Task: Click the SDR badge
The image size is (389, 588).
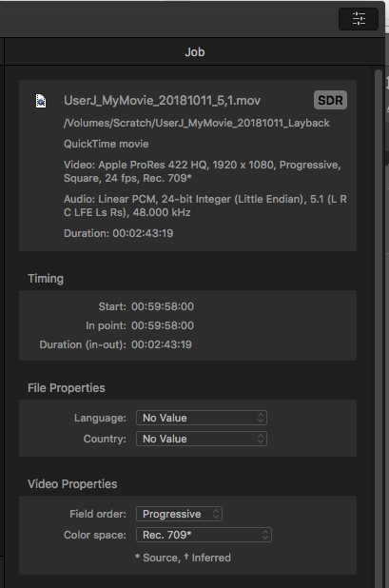Action: point(330,100)
